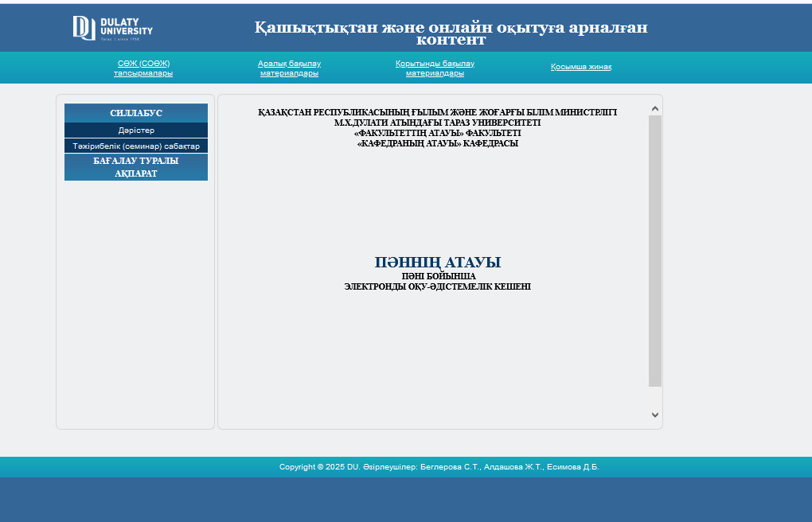Click the content panel vertical scrollbar thumb

[x=655, y=251]
